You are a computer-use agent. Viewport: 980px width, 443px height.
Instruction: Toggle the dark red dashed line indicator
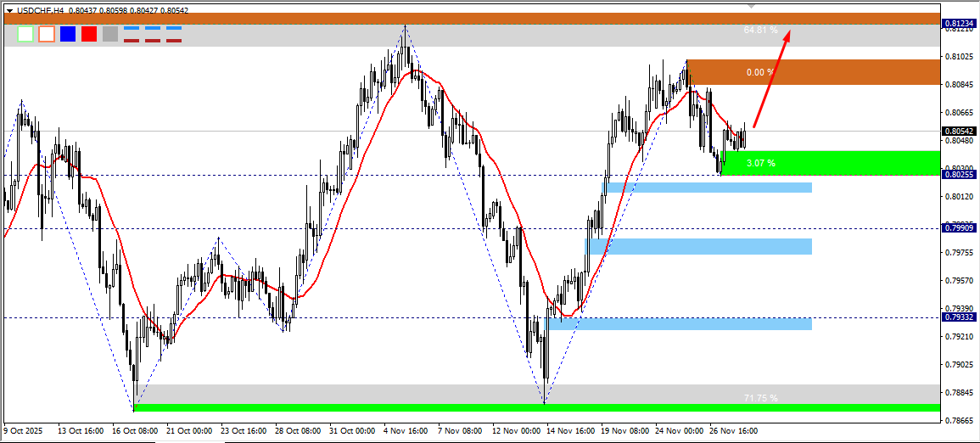(x=153, y=41)
